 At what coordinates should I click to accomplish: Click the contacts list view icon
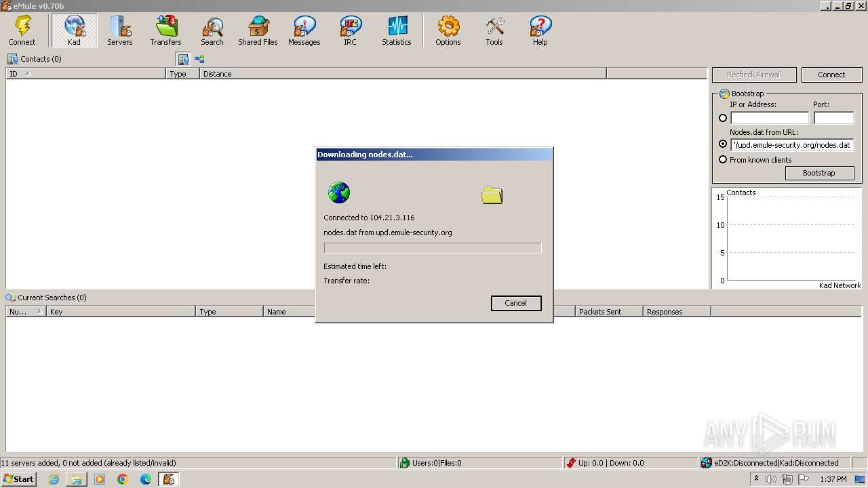point(183,60)
